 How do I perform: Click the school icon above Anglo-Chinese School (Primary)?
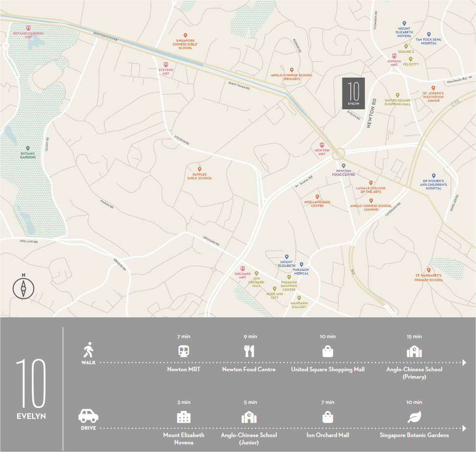click(x=414, y=352)
